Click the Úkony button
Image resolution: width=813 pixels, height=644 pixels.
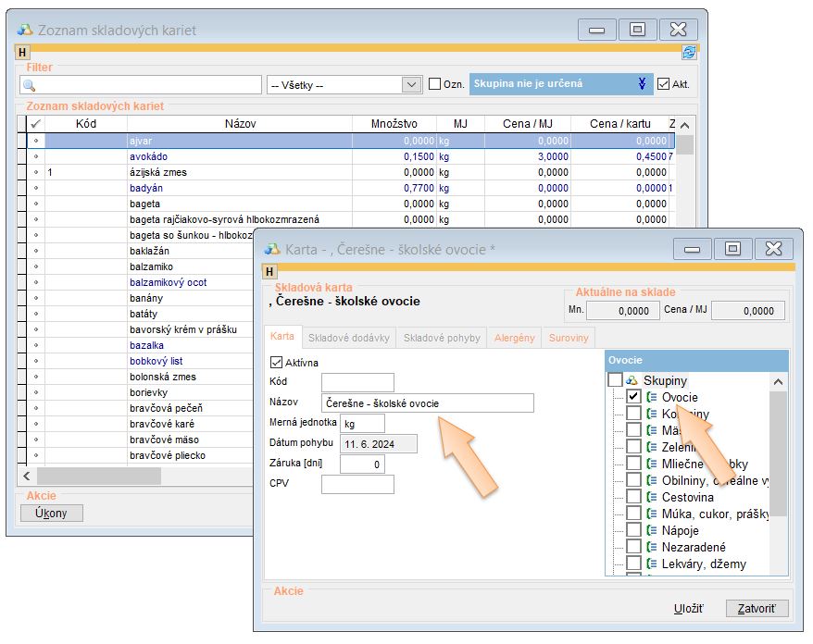click(x=51, y=514)
